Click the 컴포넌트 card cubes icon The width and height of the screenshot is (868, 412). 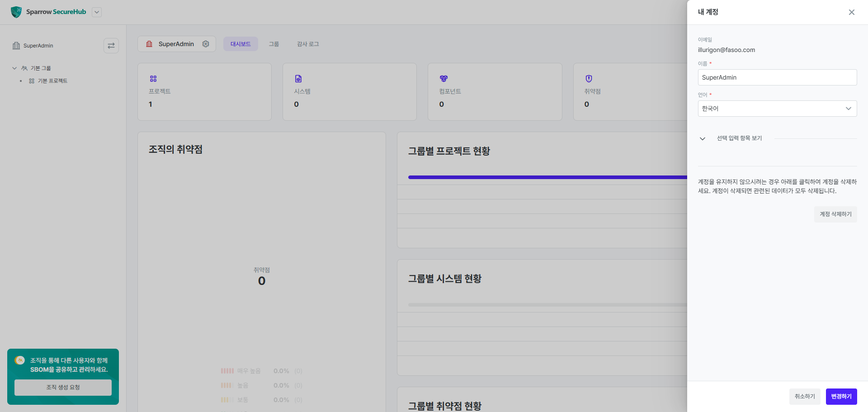click(x=443, y=79)
